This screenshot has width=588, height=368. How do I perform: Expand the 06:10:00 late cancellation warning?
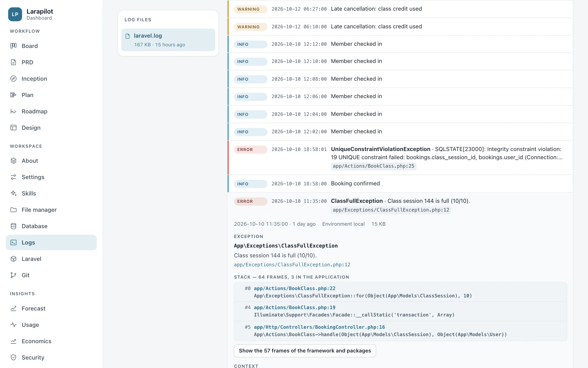pos(400,26)
